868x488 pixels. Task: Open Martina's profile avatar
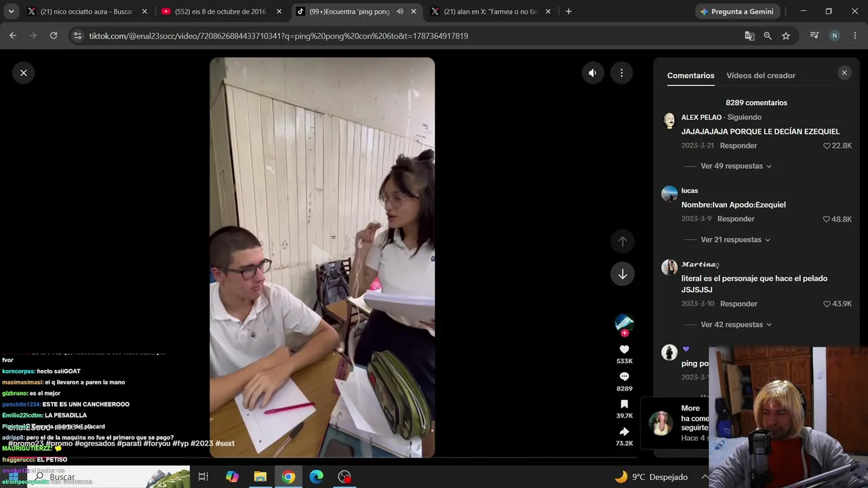pyautogui.click(x=669, y=267)
